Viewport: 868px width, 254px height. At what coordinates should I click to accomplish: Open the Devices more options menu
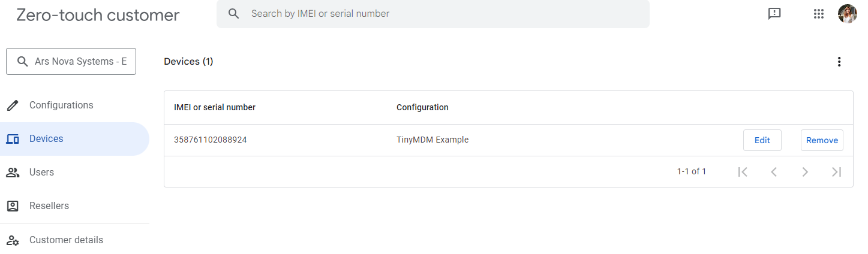(839, 62)
